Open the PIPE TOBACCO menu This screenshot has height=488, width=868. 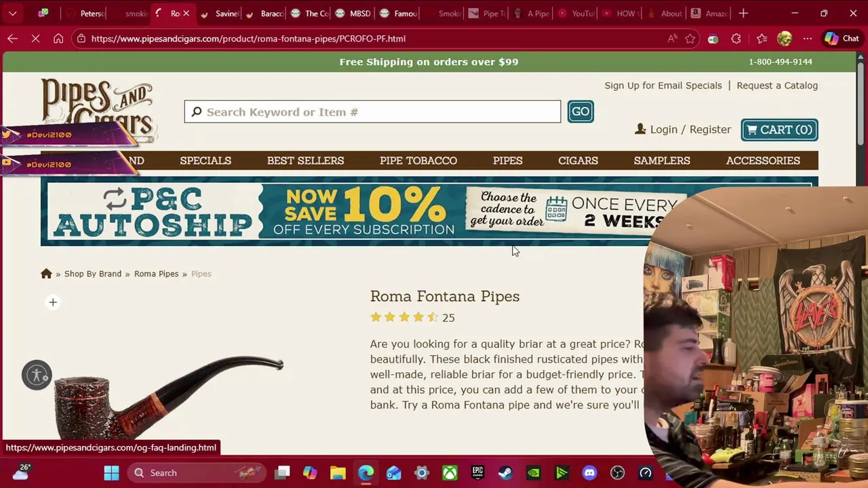click(418, 161)
